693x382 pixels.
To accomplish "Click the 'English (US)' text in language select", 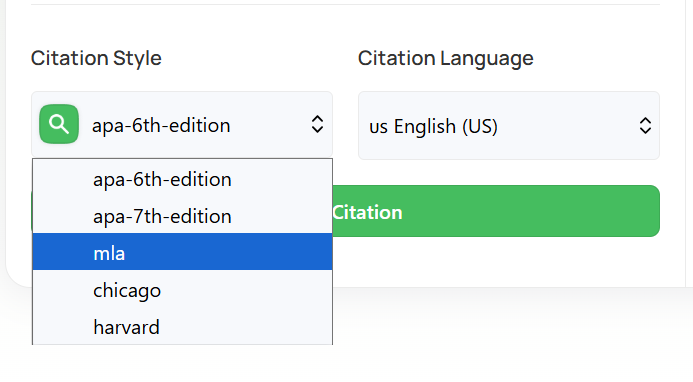I will 446,126.
